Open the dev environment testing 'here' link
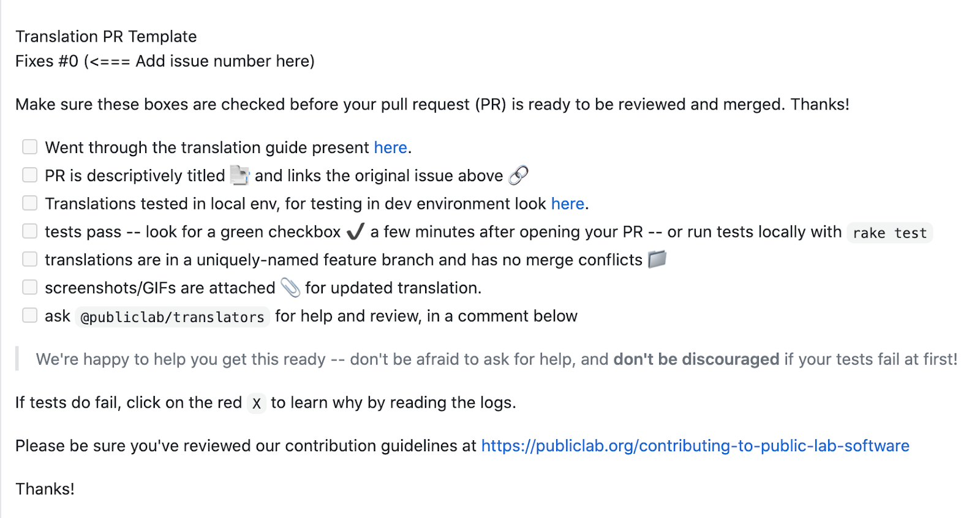This screenshot has height=518, width=980. 568,204
